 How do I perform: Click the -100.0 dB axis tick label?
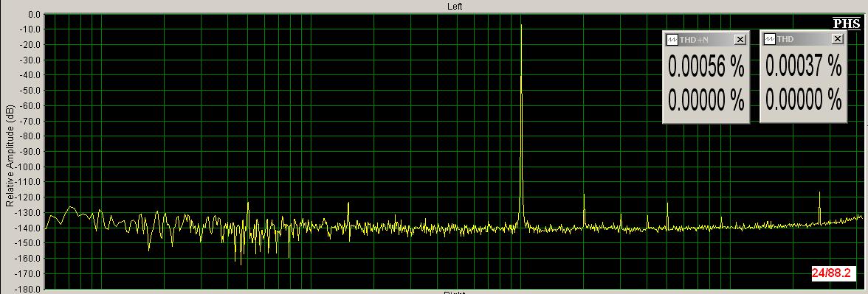[29, 167]
